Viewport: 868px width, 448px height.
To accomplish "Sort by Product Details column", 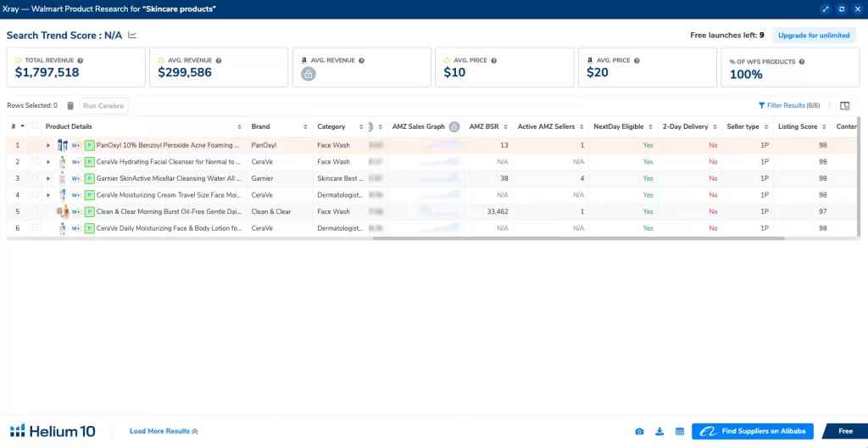I will point(239,127).
